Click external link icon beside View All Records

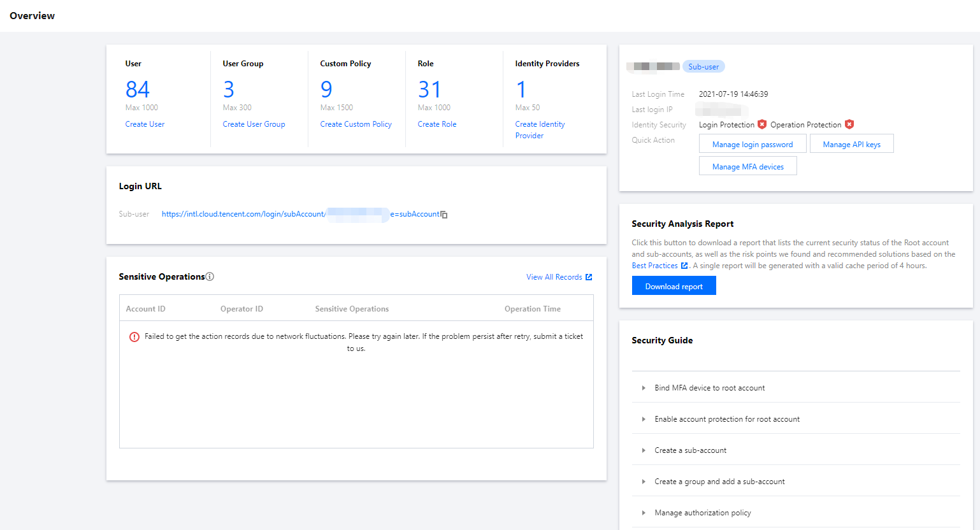click(589, 277)
